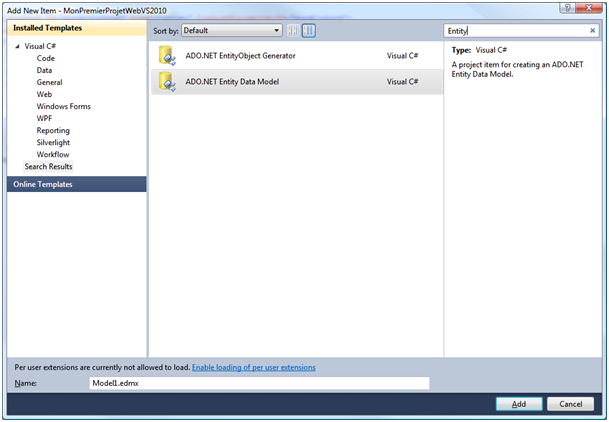Click the ADO.NET Entity Data Model icon
The image size is (609, 422).
point(167,82)
